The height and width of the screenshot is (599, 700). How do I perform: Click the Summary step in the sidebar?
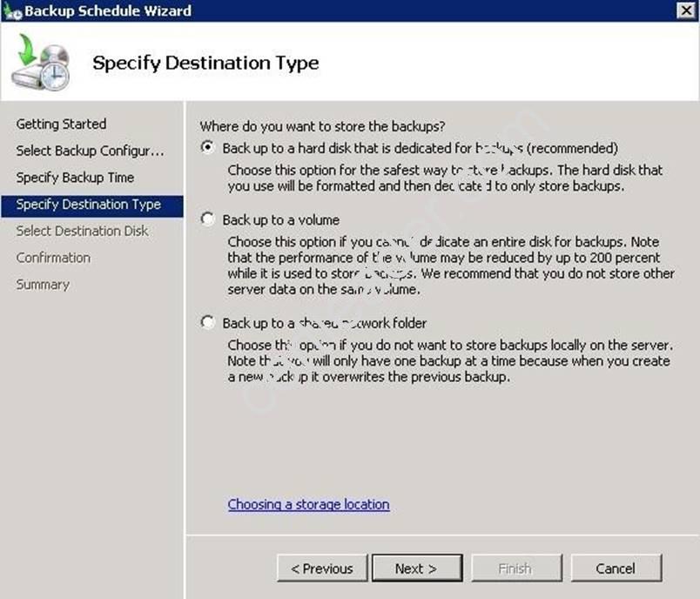(x=43, y=285)
